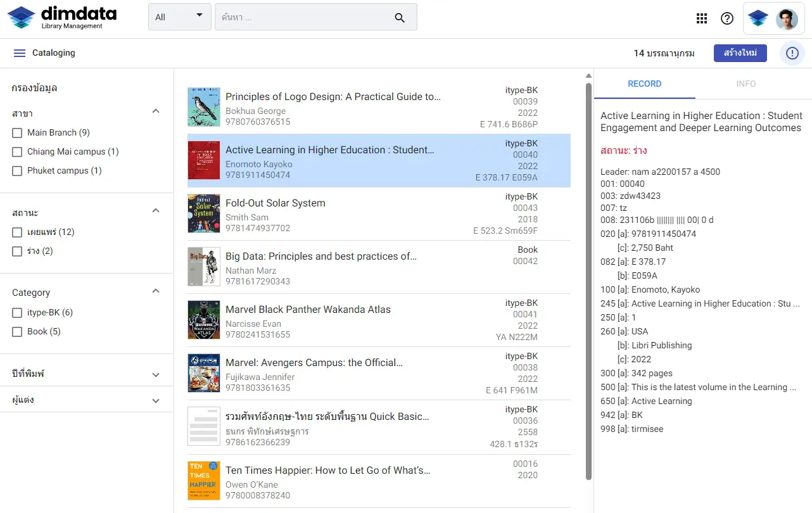Viewport: 812px width, 513px height.
Task: Click the 650 [a]: Active Learning field
Action: click(x=646, y=401)
